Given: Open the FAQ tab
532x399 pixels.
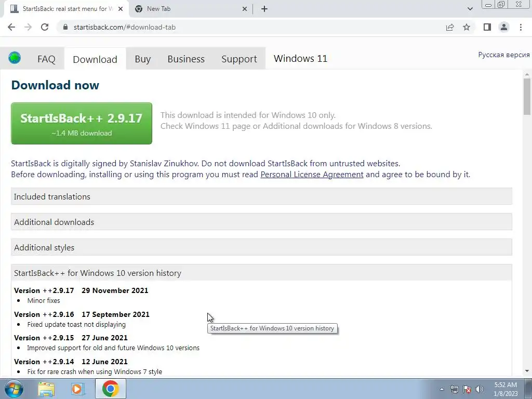Looking at the screenshot, I should coord(46,59).
